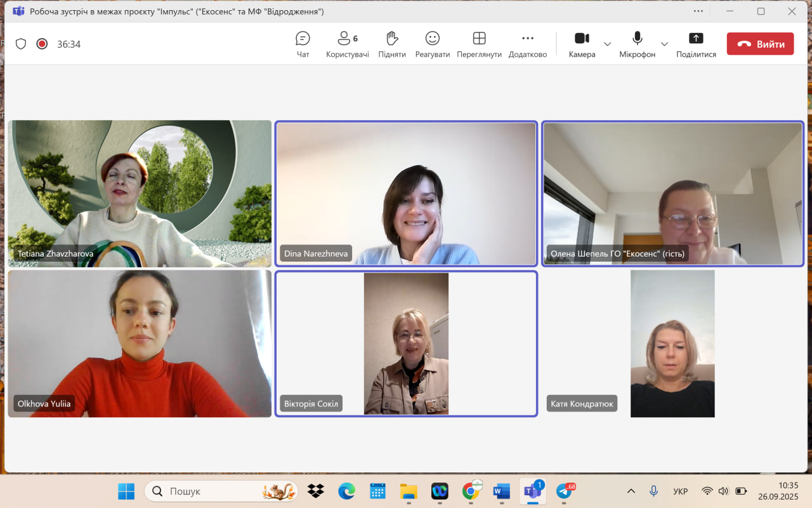Show hidden system tray icons

631,491
